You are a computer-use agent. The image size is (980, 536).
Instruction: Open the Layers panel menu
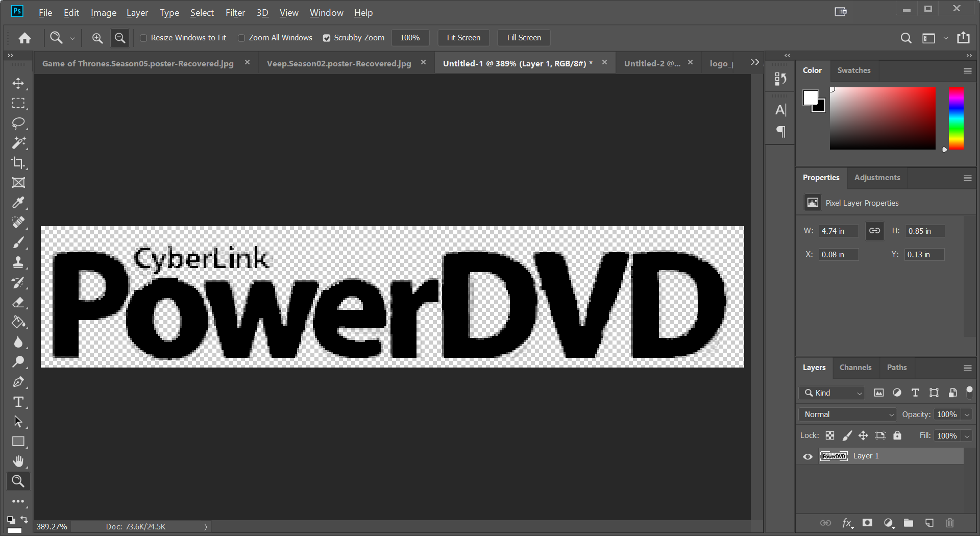coord(967,368)
